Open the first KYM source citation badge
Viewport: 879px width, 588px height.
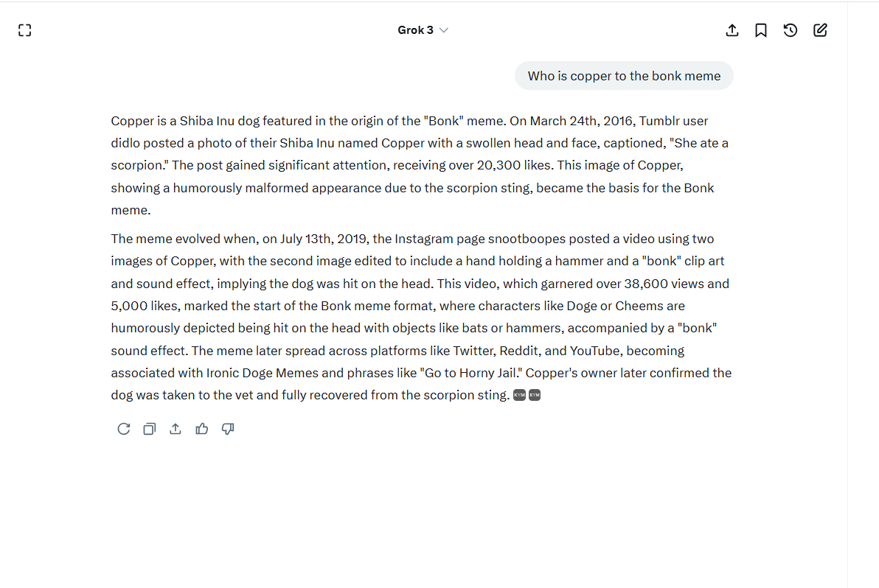click(x=520, y=396)
